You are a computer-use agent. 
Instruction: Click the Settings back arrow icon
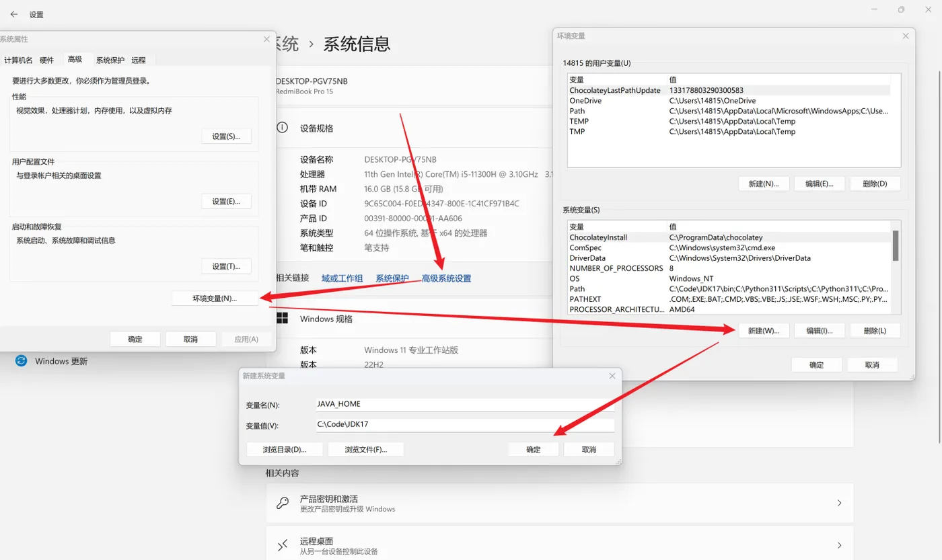click(13, 14)
